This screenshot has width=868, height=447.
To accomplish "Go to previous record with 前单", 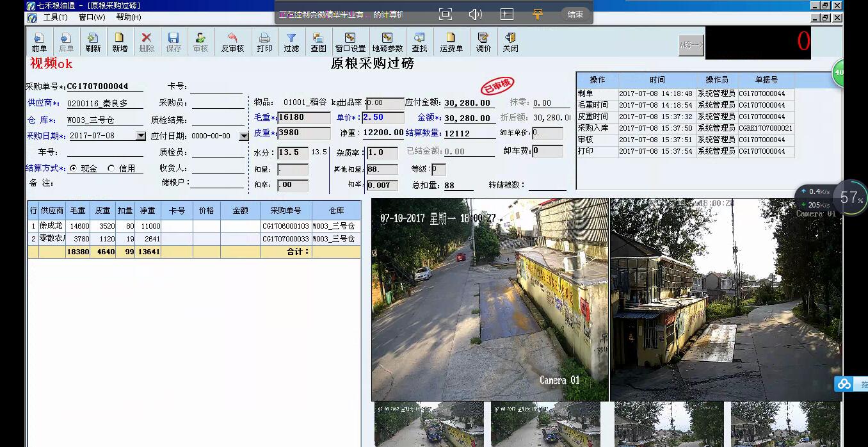I will coord(39,42).
